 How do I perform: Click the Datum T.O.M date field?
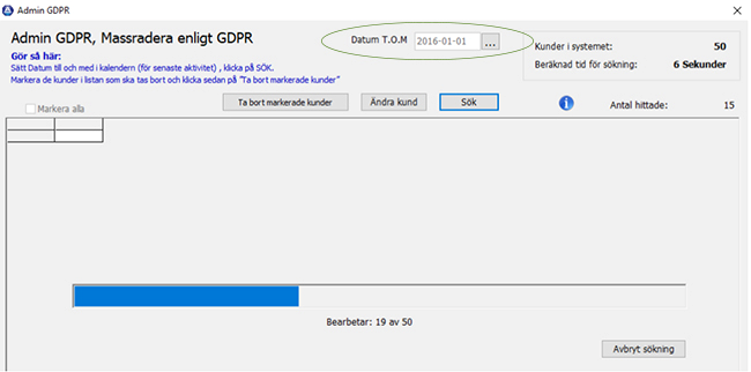[x=447, y=42]
